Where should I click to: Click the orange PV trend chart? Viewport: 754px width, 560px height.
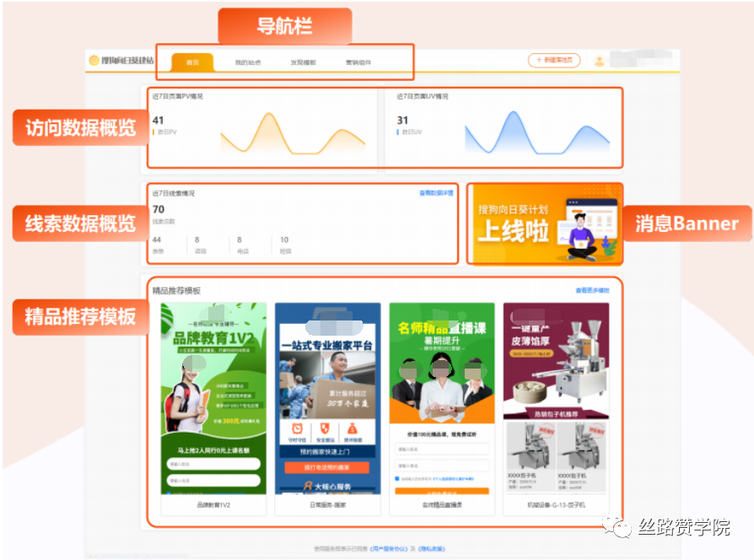[293, 132]
